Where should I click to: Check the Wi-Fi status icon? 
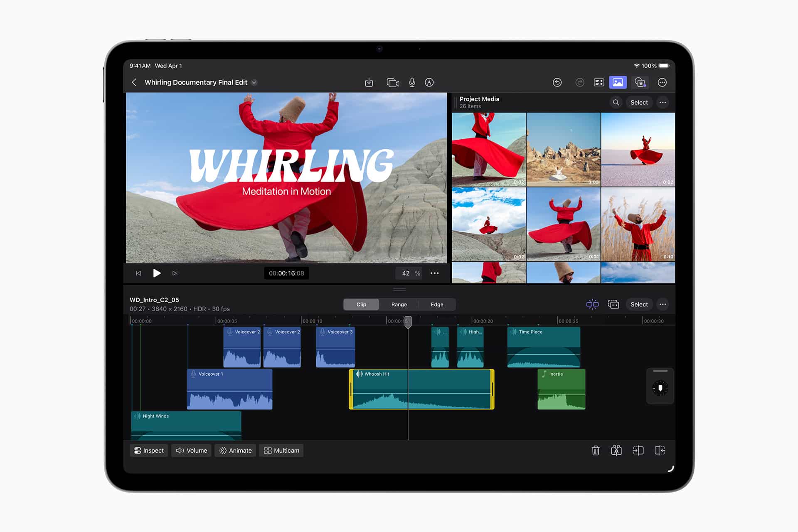pyautogui.click(x=636, y=66)
